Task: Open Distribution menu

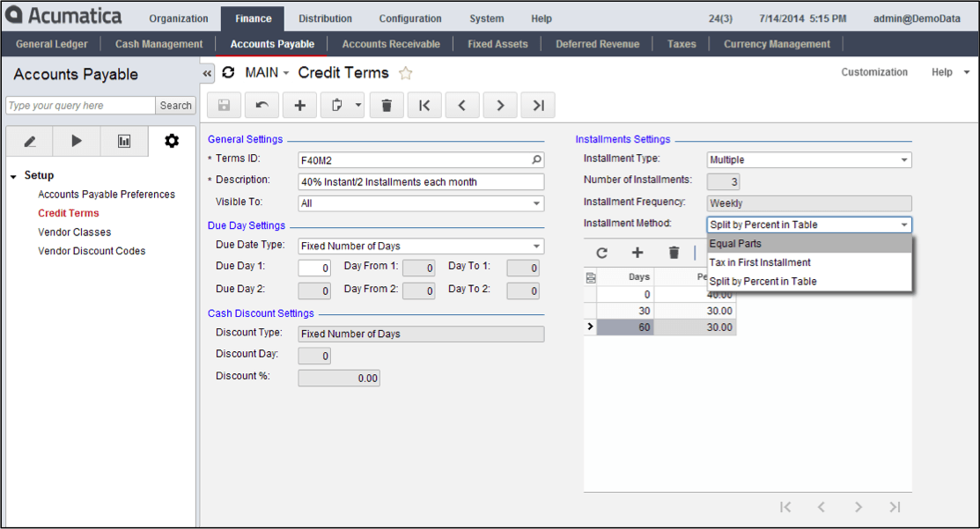Action: tap(325, 18)
